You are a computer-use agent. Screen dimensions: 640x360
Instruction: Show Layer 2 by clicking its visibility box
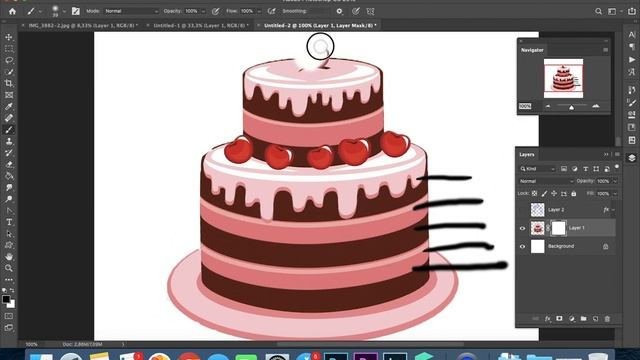[x=522, y=210]
